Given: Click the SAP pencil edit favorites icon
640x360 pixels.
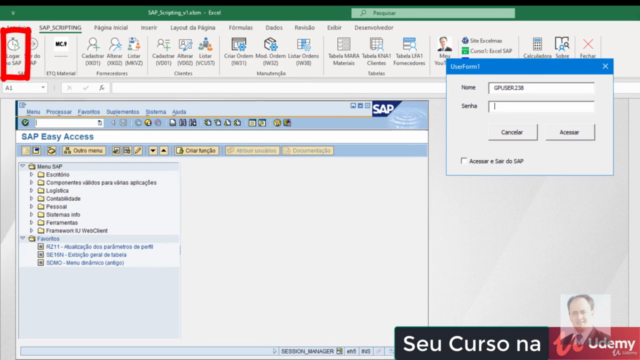Looking at the screenshot, I should pos(138,151).
